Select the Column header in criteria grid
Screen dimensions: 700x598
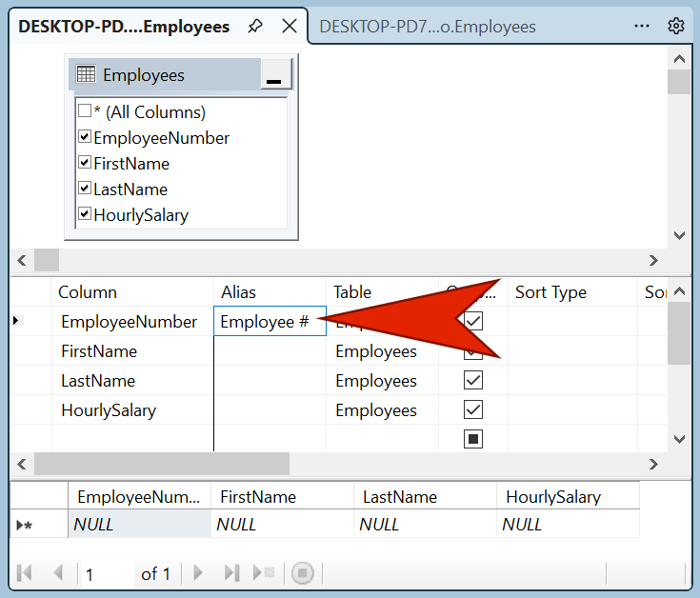tap(132, 292)
